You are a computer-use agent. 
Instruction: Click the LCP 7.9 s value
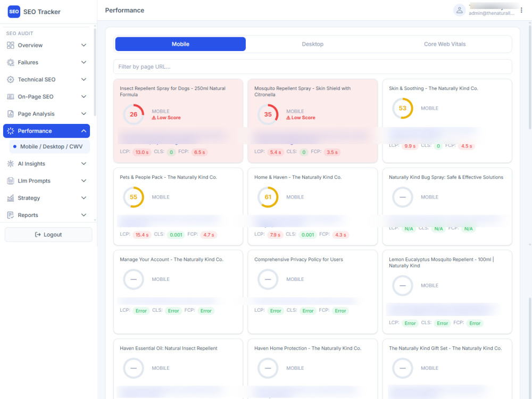(275, 235)
